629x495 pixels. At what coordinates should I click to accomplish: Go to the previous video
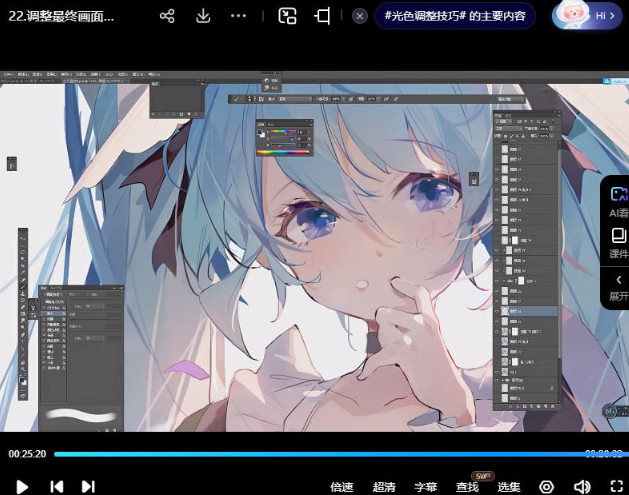coord(57,487)
